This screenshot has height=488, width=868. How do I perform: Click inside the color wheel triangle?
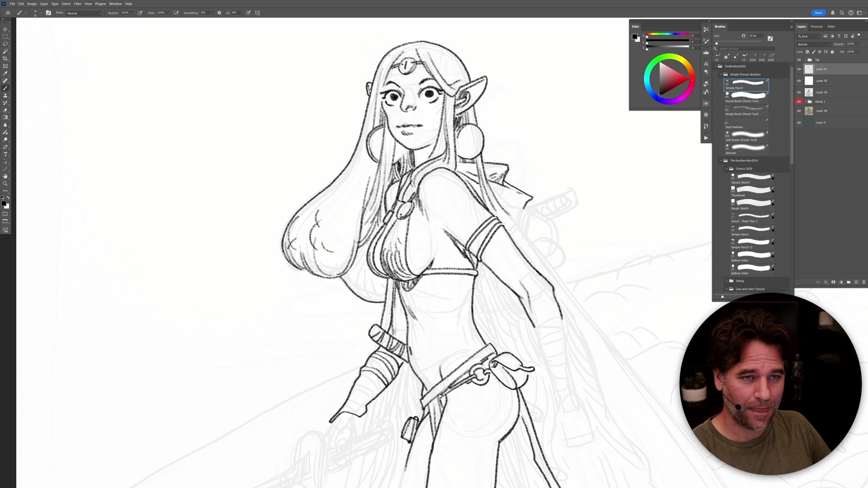pyautogui.click(x=670, y=79)
